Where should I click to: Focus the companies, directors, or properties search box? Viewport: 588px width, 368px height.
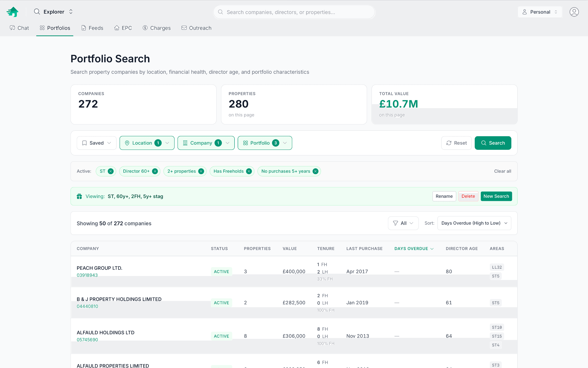(294, 12)
